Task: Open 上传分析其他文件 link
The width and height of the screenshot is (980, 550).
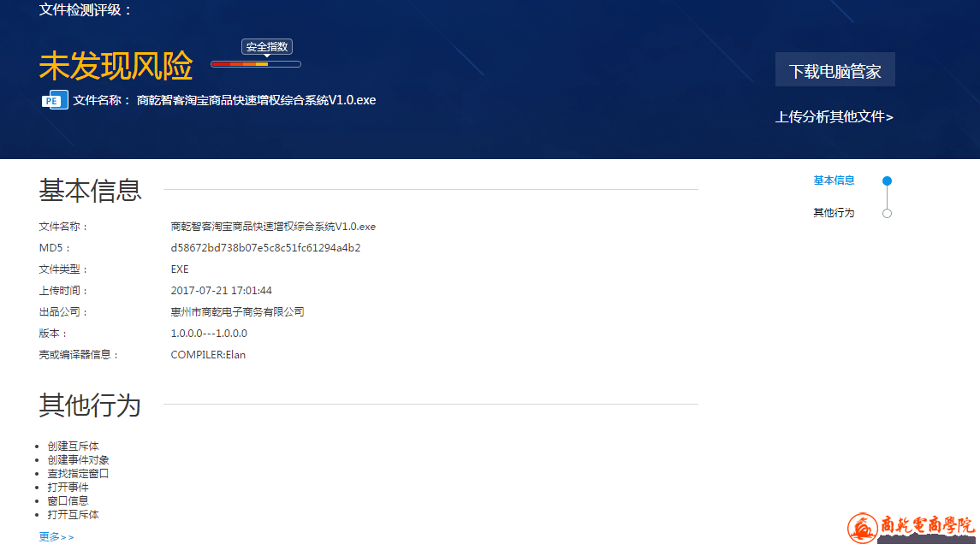Action: click(834, 116)
